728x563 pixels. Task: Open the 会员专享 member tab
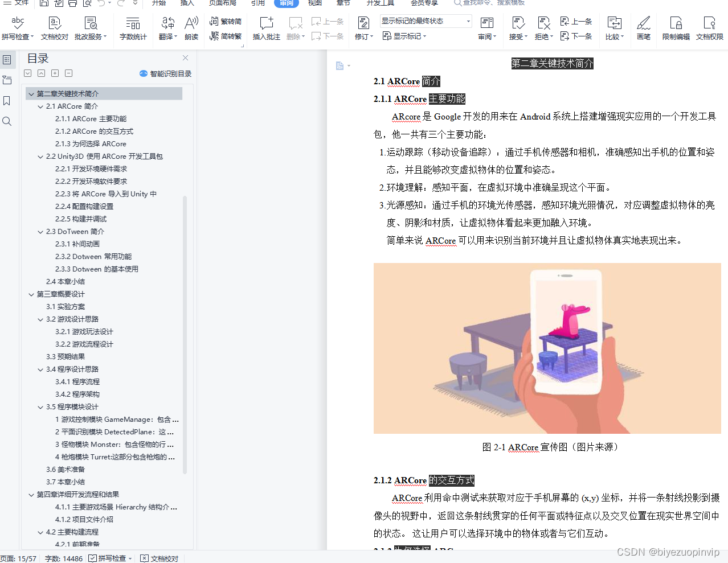point(424,3)
